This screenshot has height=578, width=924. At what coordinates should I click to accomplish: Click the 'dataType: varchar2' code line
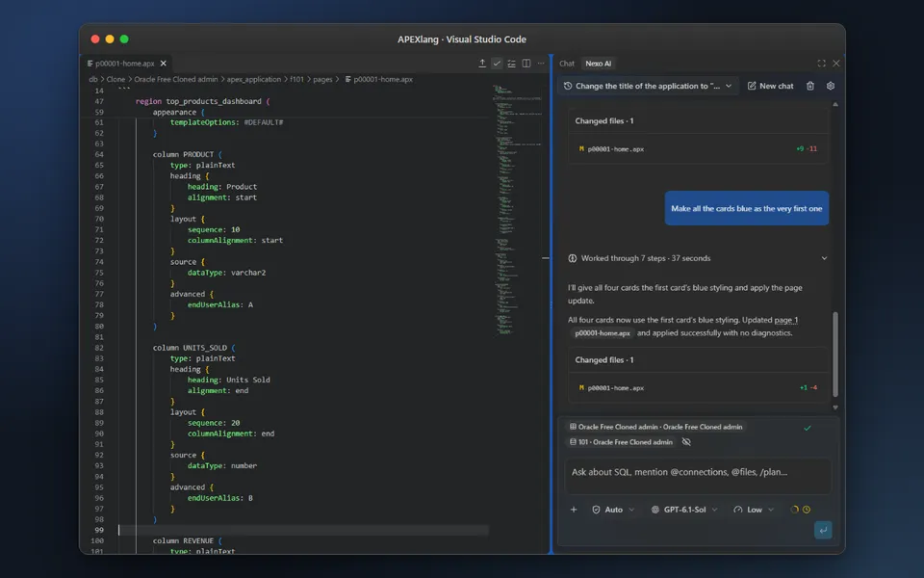[227, 273]
